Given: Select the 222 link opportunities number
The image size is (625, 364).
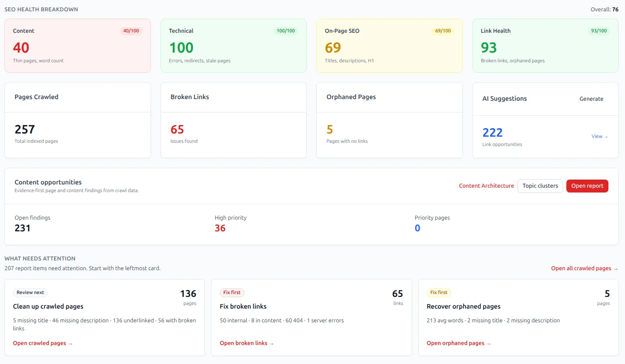Looking at the screenshot, I should coord(492,133).
